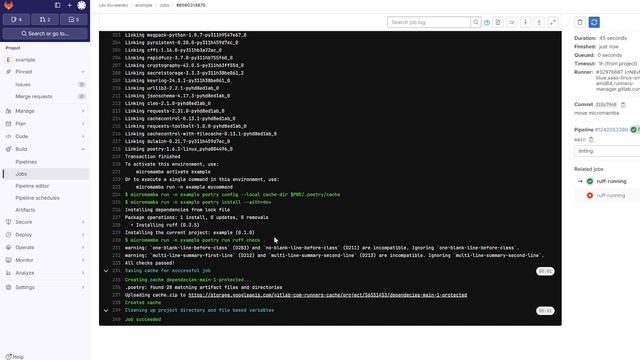Copy the commit SHA with clipboard icon
Screen dimensions: 640x360
click(x=623, y=104)
